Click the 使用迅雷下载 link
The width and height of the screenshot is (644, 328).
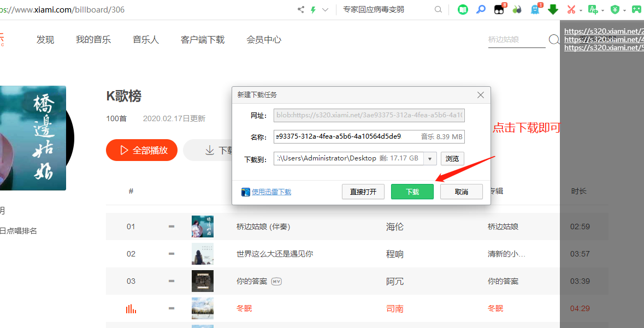(x=271, y=192)
